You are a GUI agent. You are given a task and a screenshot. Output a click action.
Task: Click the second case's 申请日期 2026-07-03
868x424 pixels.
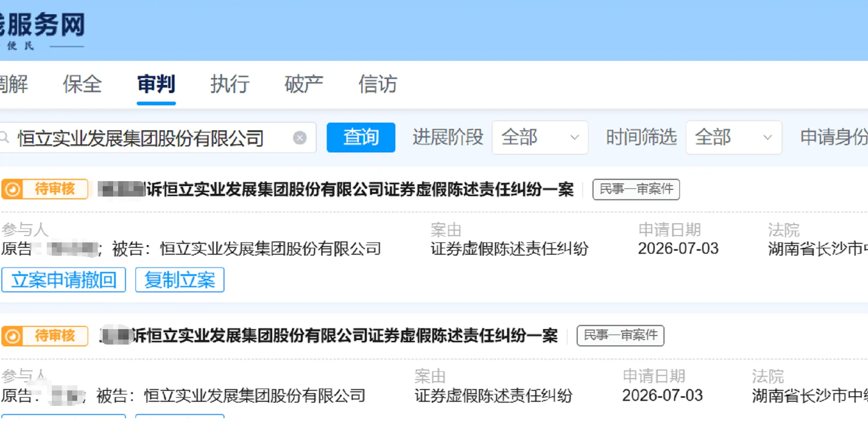coord(663,395)
